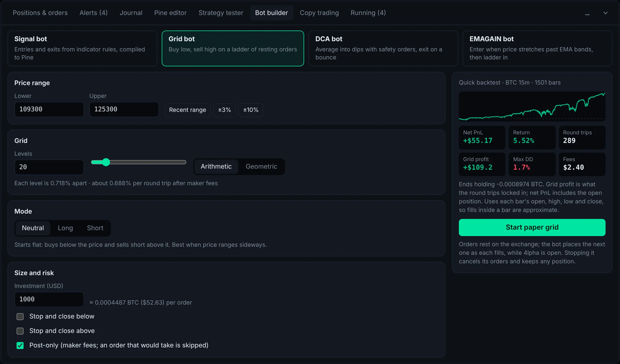This screenshot has width=620, height=364.
Task: Uncheck the Post-only maker fees checkbox
Action: (x=20, y=346)
